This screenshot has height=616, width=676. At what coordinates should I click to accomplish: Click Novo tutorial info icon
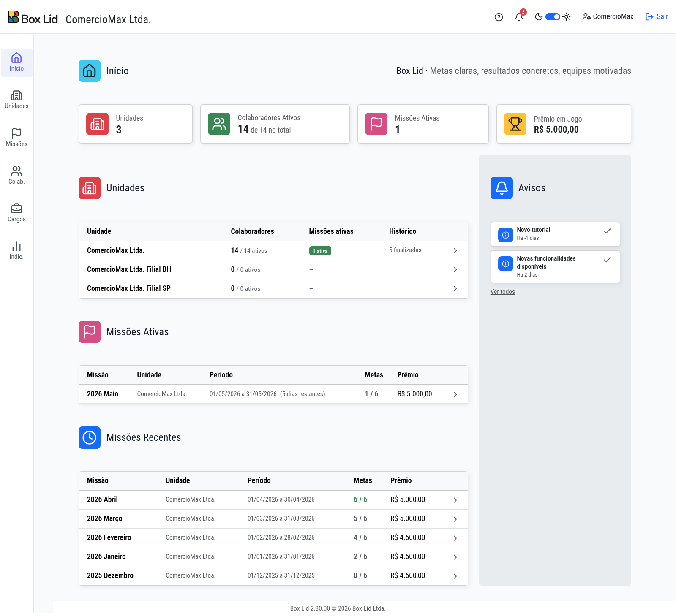pos(506,235)
